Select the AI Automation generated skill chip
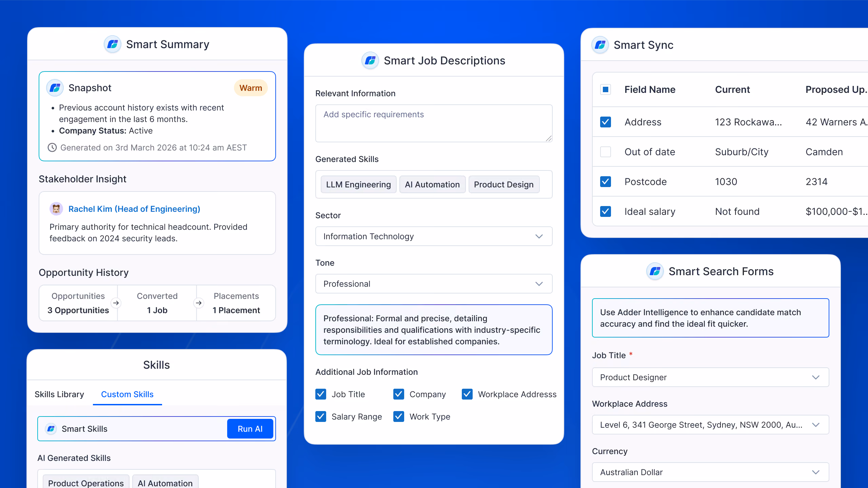The width and height of the screenshot is (868, 488). point(433,185)
